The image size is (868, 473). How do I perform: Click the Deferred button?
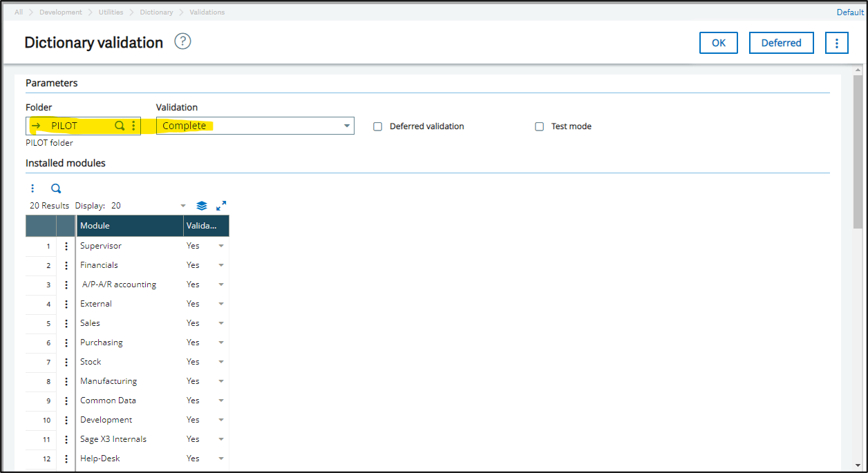pyautogui.click(x=781, y=43)
